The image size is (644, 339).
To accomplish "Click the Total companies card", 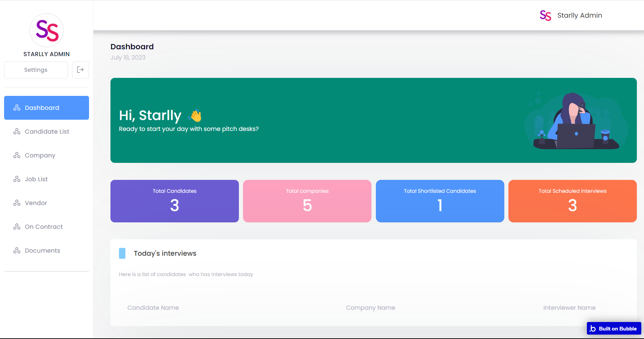I will (307, 201).
